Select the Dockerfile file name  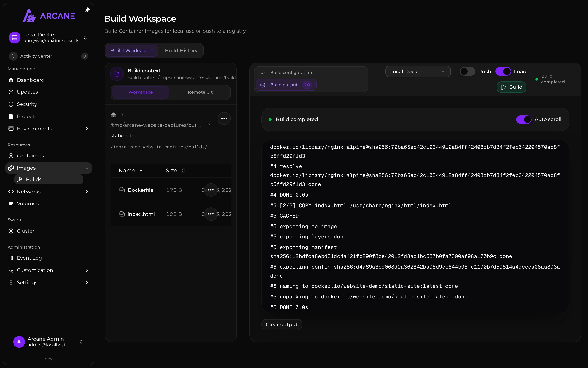[x=140, y=190]
